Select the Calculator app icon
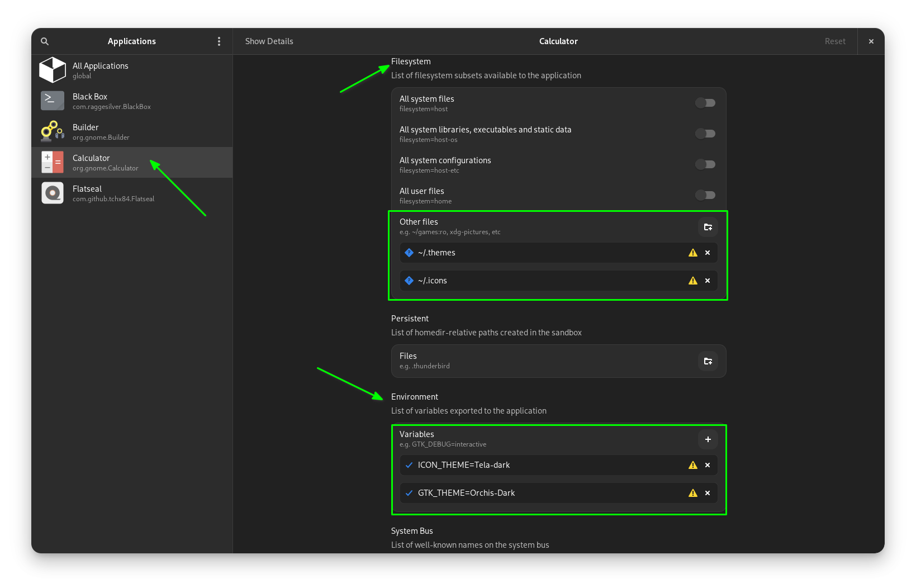The height and width of the screenshot is (588, 916). click(53, 163)
